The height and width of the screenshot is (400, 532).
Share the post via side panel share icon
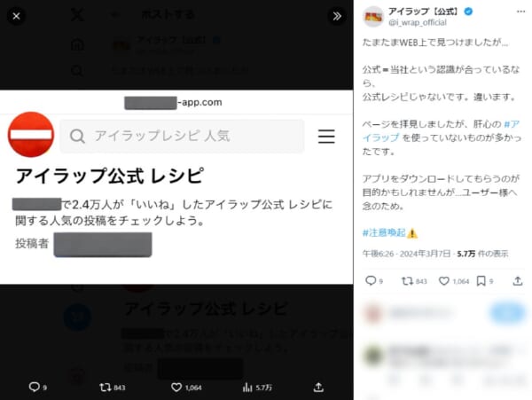click(x=518, y=280)
